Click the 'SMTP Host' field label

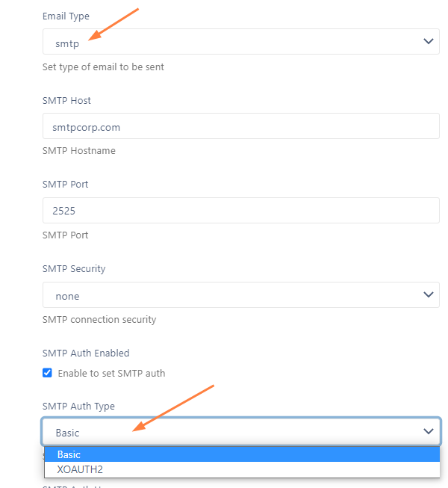point(66,101)
